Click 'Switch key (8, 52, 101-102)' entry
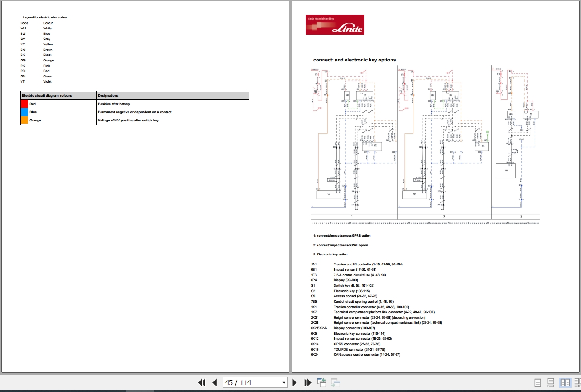This screenshot has height=392, width=581. (x=354, y=286)
